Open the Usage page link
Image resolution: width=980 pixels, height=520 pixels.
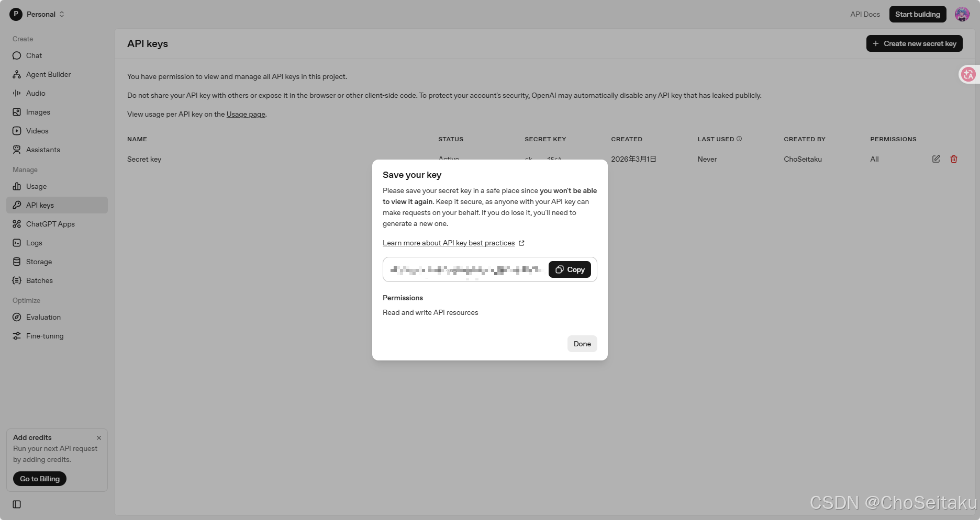coord(246,114)
